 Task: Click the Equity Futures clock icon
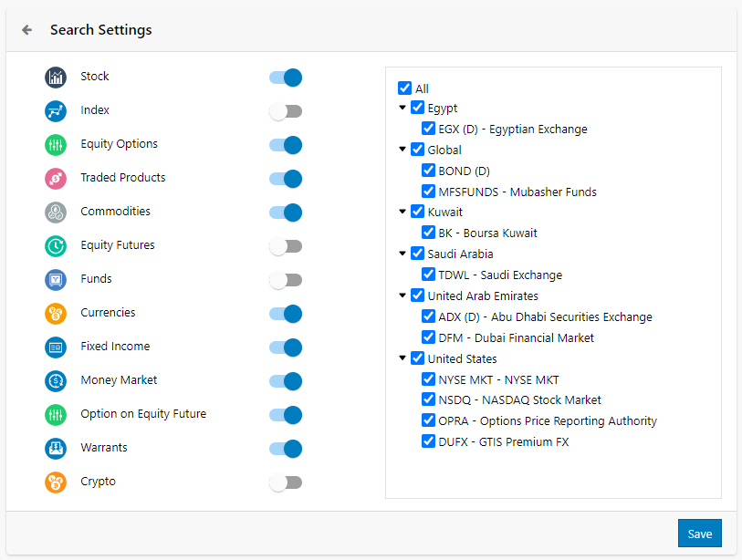point(56,246)
